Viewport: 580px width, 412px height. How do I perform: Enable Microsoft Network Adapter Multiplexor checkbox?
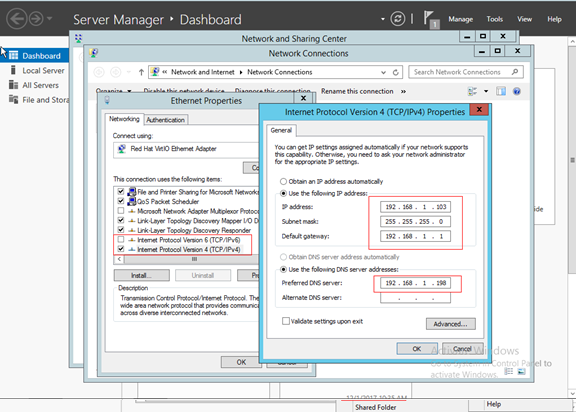[121, 210]
